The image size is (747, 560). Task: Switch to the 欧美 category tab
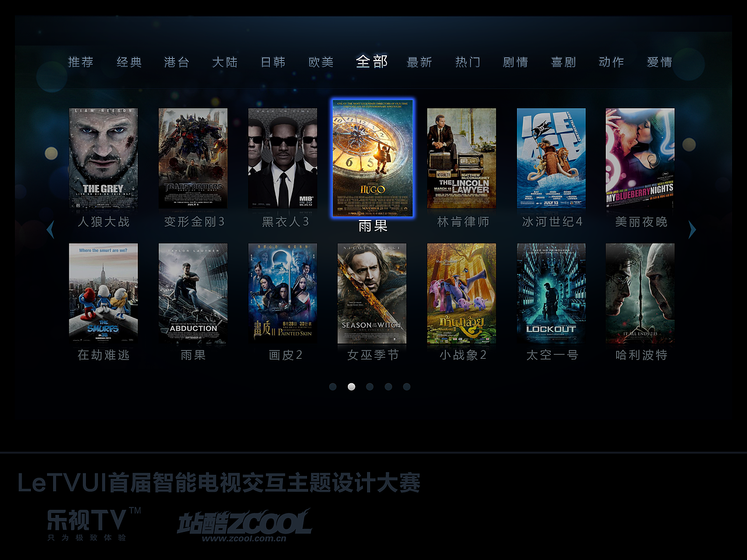[321, 62]
